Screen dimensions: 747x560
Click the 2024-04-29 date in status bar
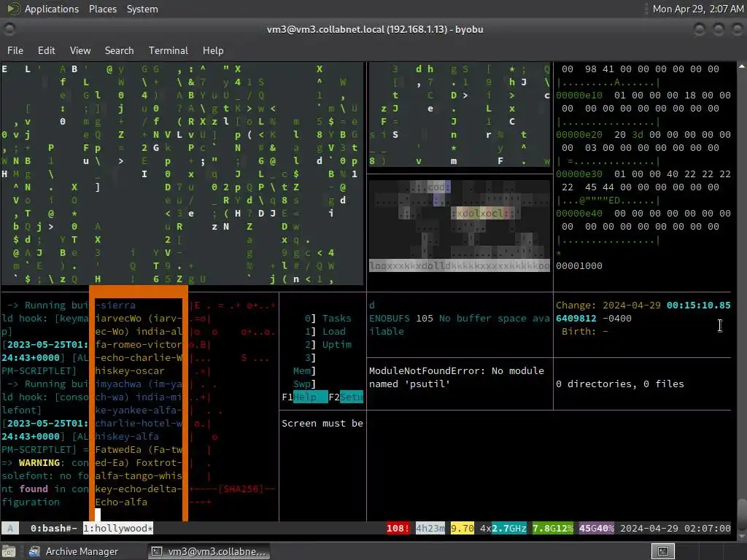(x=649, y=528)
